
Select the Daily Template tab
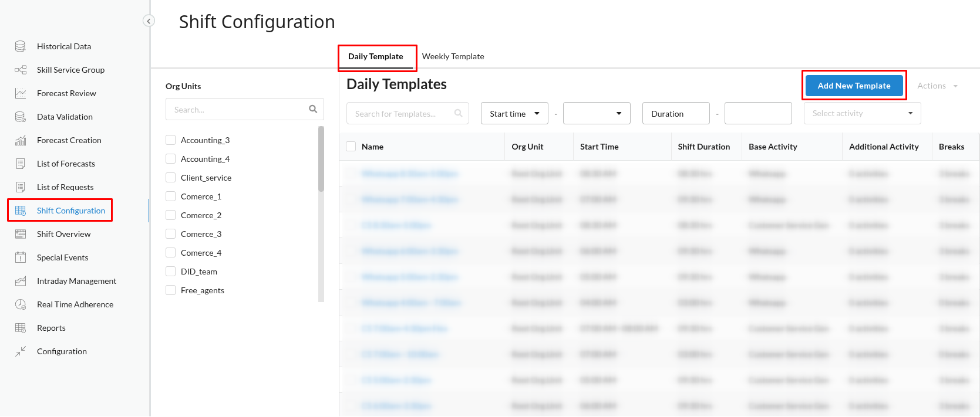(x=376, y=57)
